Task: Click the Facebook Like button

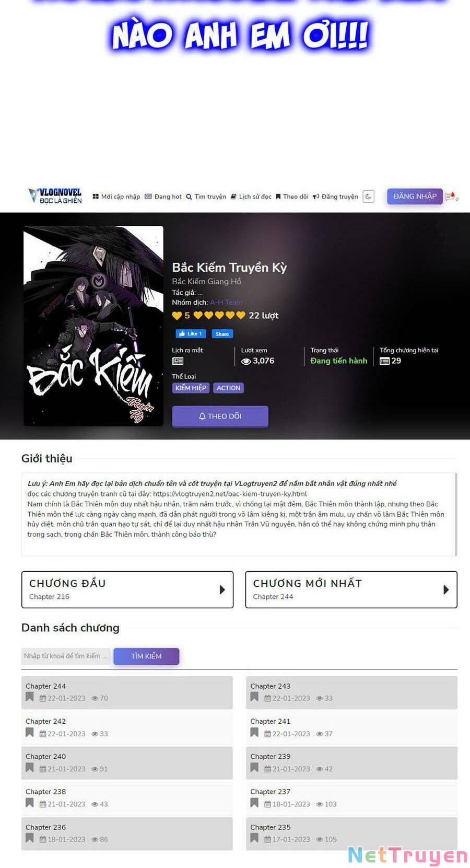Action: (x=190, y=333)
